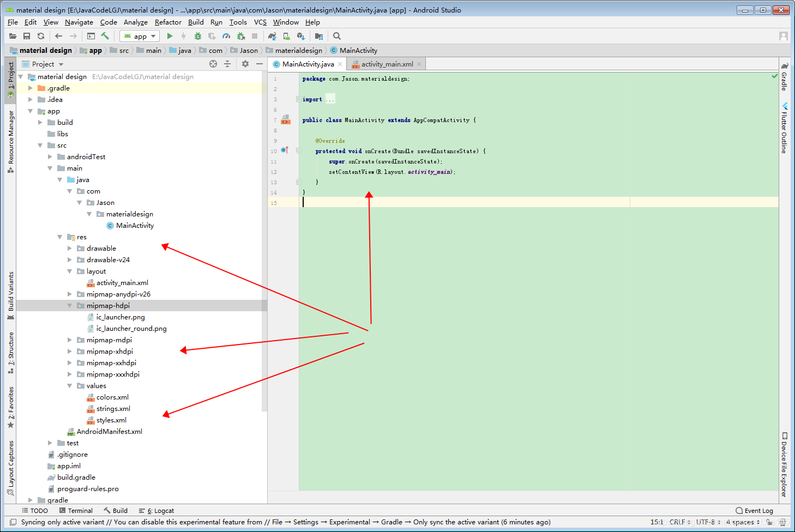Select the MainActivity.java editor tab
This screenshot has width=795, height=532.
308,64
